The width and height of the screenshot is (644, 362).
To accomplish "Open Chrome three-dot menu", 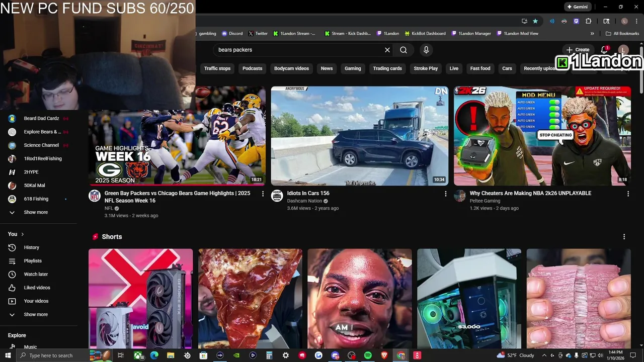I will (x=635, y=21).
